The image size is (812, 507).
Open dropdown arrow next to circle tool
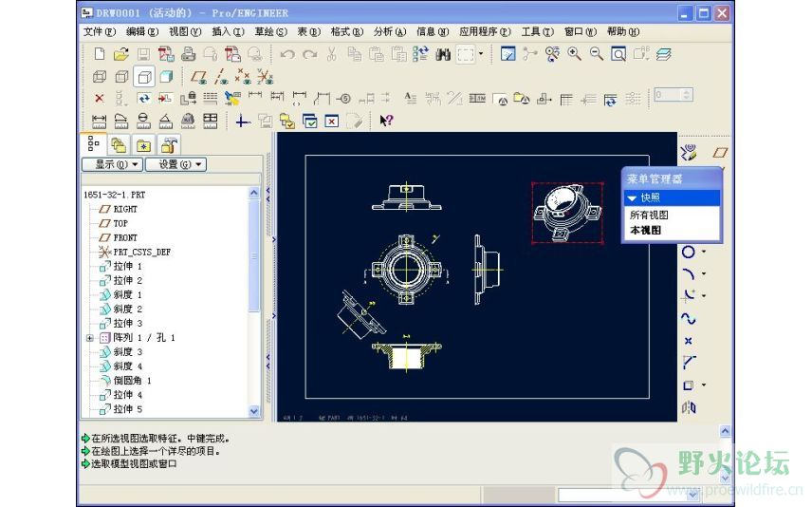coord(704,252)
